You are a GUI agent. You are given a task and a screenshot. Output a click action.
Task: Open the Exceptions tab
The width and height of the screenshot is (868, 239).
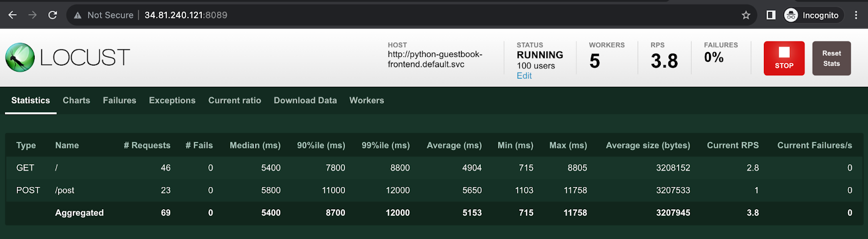tap(172, 100)
